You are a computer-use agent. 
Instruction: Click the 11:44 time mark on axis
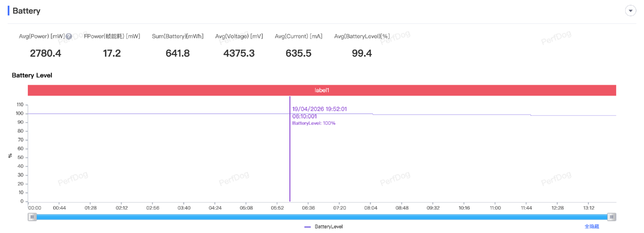(x=526, y=208)
